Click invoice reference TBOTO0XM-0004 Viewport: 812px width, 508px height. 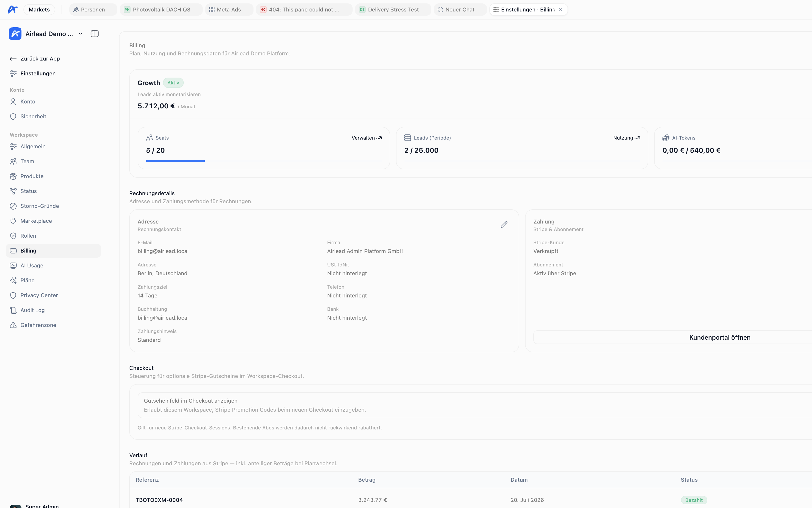(x=159, y=500)
